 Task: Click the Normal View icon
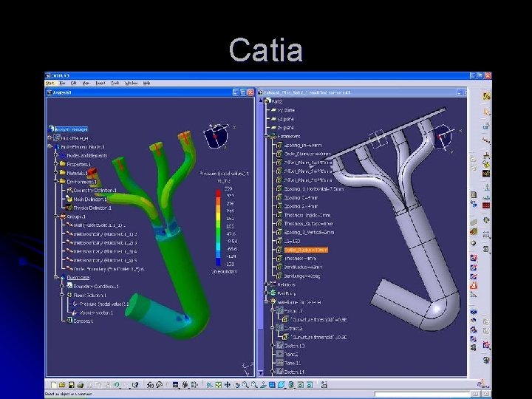click(263, 385)
